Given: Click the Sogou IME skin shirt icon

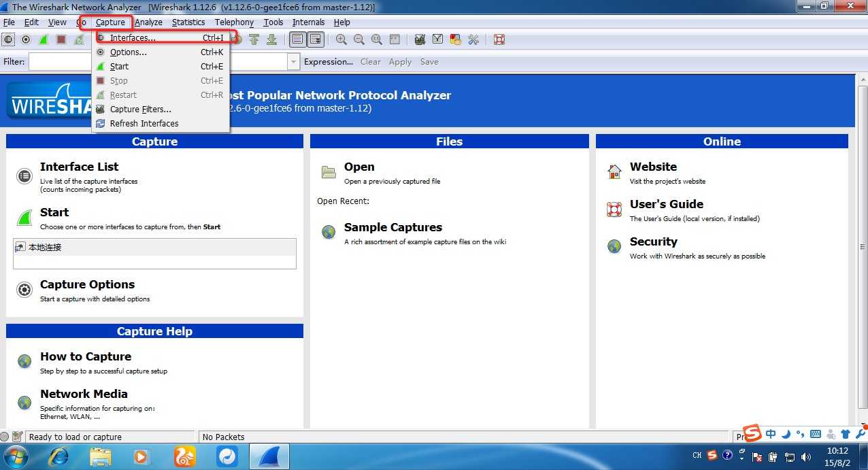Looking at the screenshot, I should (846, 434).
